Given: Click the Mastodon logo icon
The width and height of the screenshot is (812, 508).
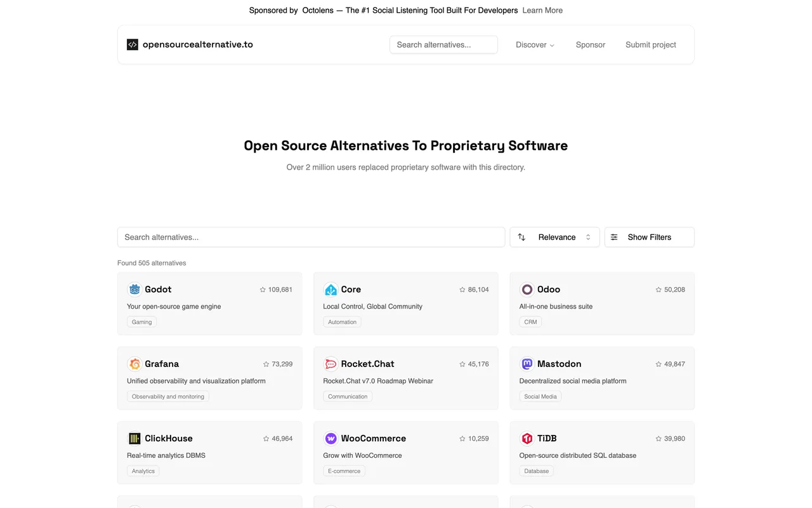Looking at the screenshot, I should tap(527, 364).
